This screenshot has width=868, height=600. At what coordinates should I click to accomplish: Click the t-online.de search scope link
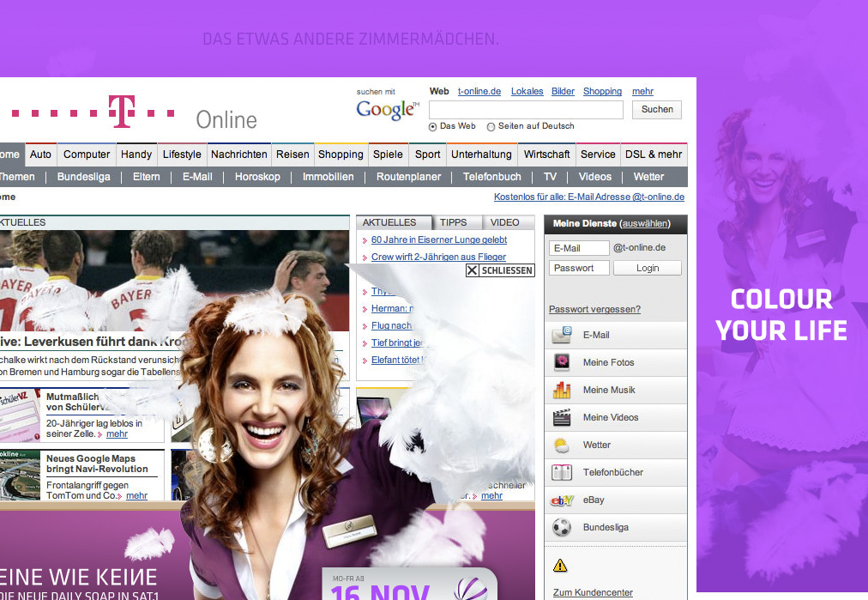pos(479,91)
